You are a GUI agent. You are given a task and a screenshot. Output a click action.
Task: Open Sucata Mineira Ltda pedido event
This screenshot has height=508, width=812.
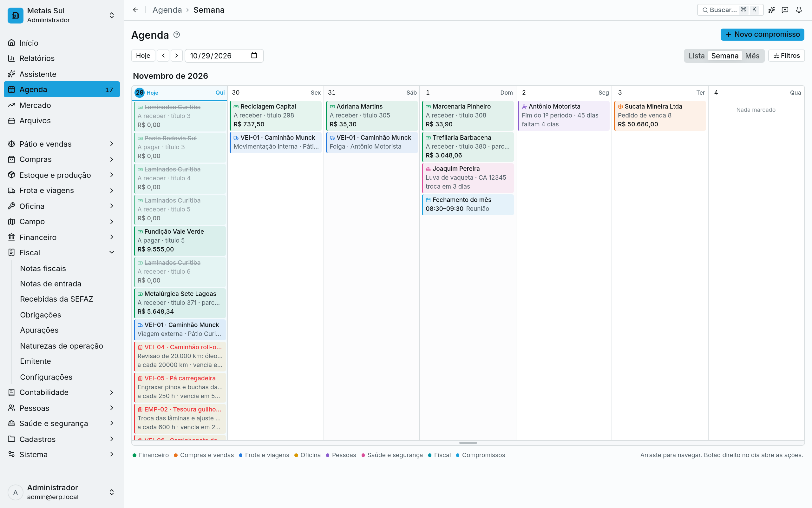tap(660, 115)
